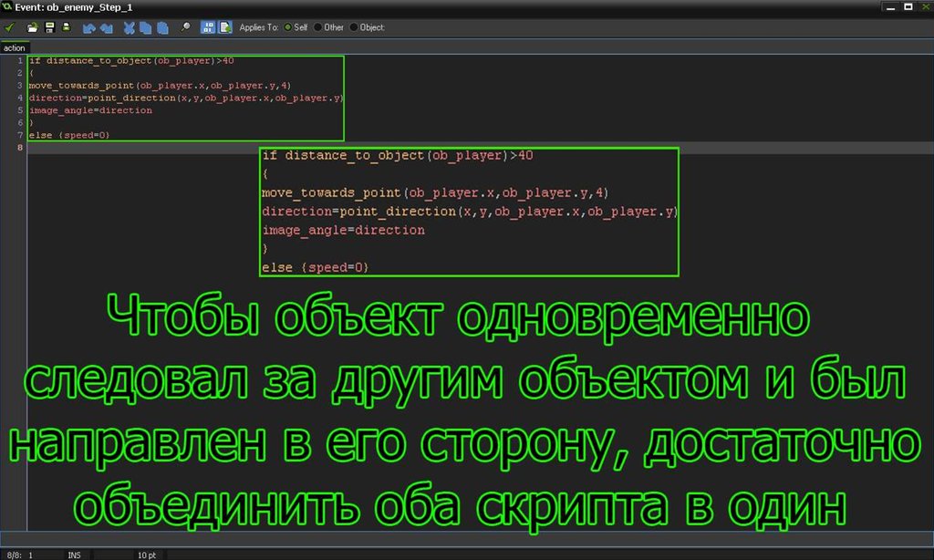Click line 7 'else {speed=0}'
This screenshot has height=560, width=934.
[69, 135]
